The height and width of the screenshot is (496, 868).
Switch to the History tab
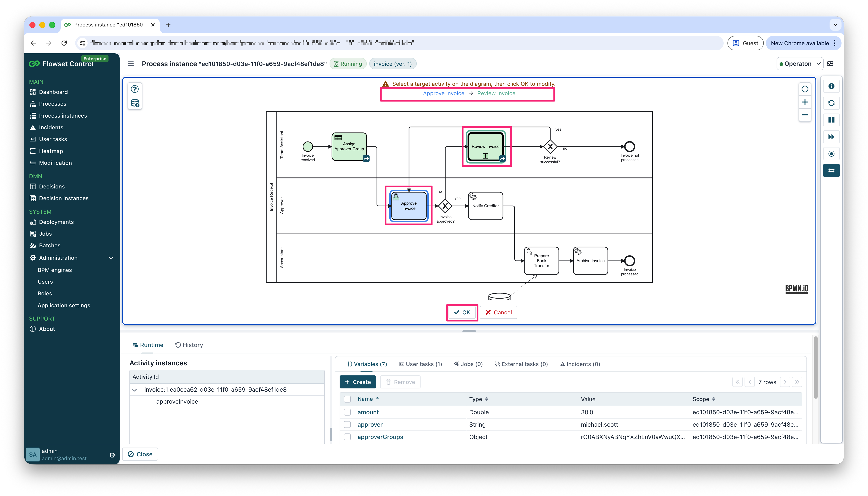[189, 345]
